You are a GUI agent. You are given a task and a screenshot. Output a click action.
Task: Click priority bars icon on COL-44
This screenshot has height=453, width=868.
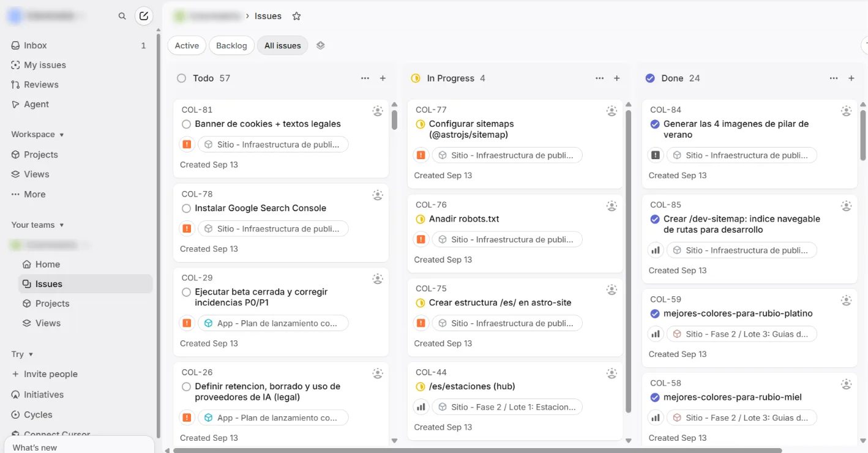tap(421, 407)
